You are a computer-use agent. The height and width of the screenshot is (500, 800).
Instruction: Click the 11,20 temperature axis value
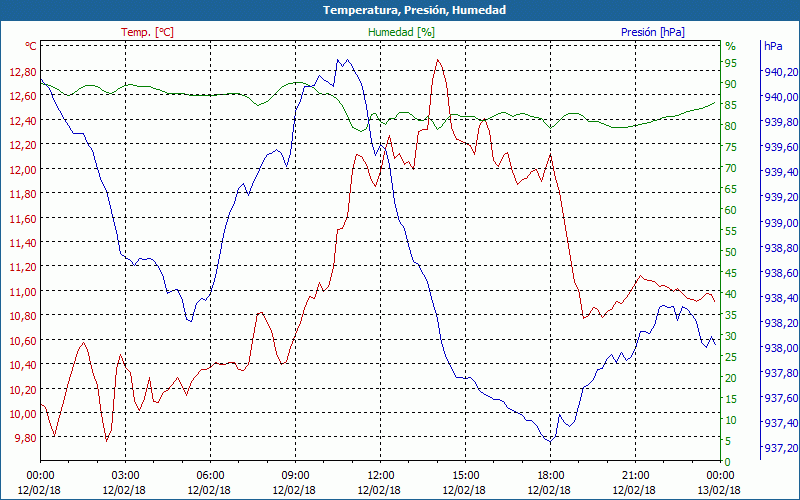click(x=23, y=268)
